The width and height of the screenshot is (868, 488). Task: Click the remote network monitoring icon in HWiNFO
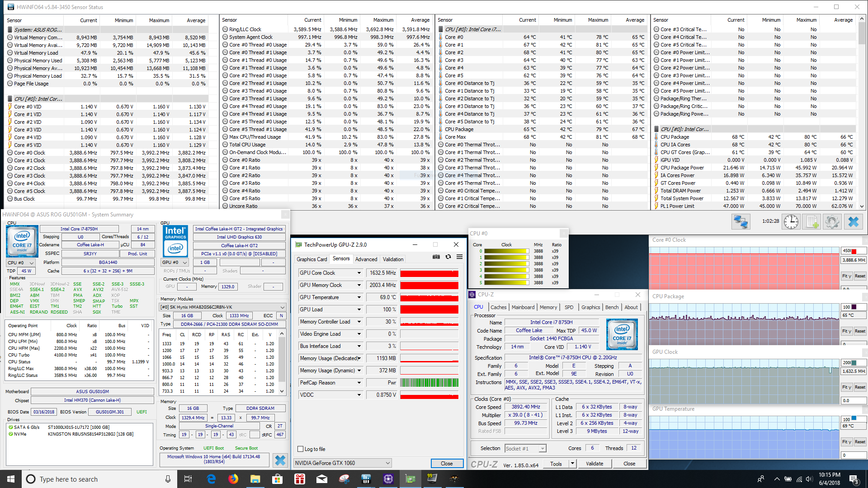pos(741,222)
